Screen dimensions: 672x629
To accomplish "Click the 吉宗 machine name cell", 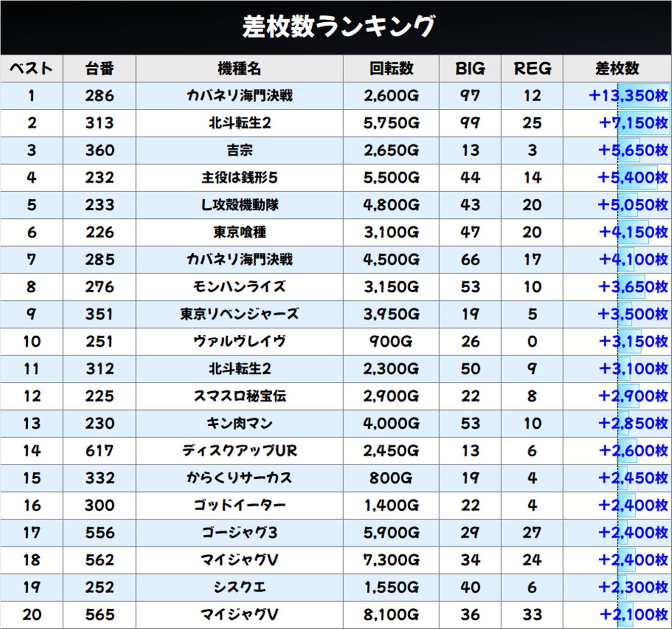I will tap(239, 150).
